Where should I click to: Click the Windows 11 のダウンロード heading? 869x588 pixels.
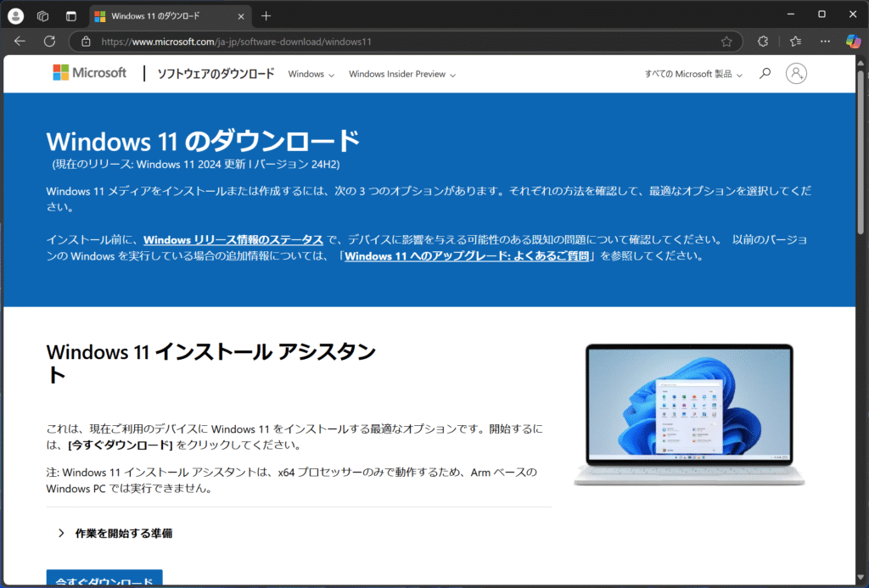(x=203, y=142)
